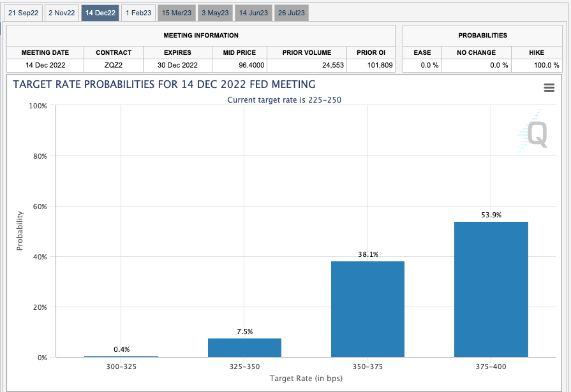Click the NO CHANGE column header
This screenshot has width=571, height=392.
[x=477, y=52]
